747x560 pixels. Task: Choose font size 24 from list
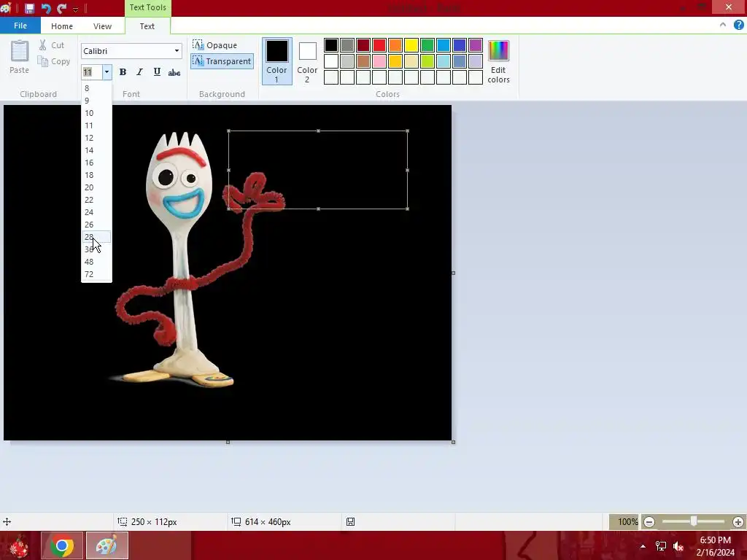[97, 212]
